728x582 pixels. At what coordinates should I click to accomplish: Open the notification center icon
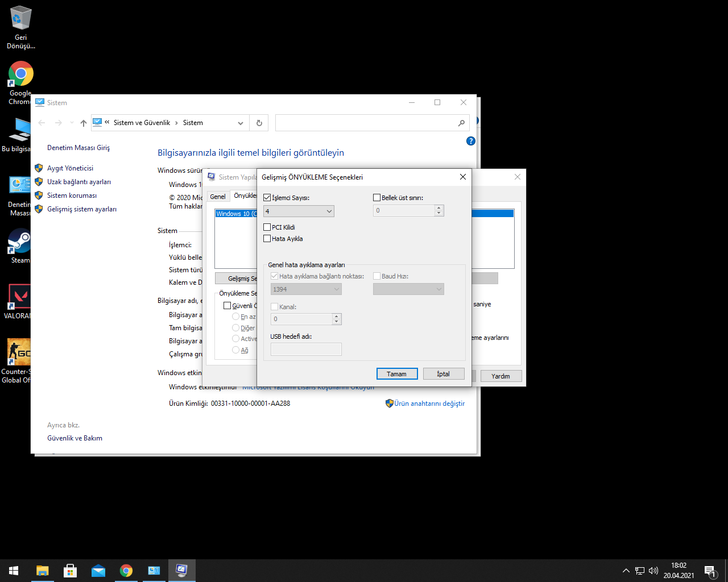[x=710, y=571]
